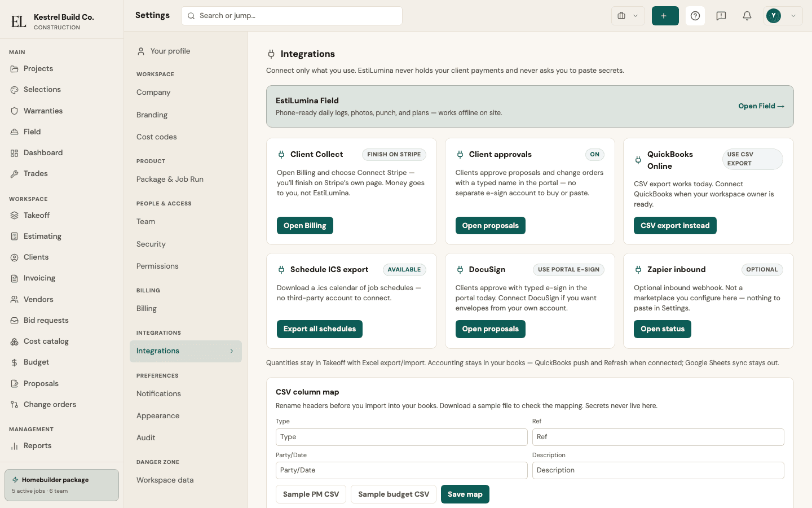Click the Invoicing document icon
Image resolution: width=812 pixels, height=508 pixels.
[15, 278]
